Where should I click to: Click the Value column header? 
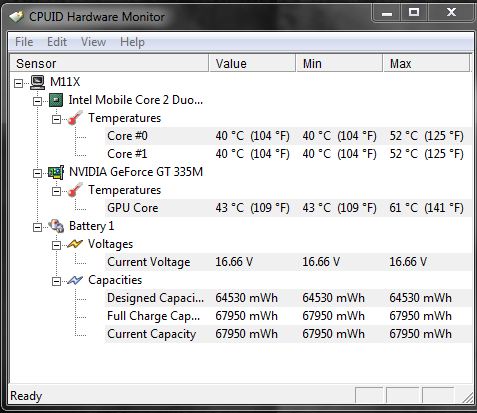(x=252, y=63)
